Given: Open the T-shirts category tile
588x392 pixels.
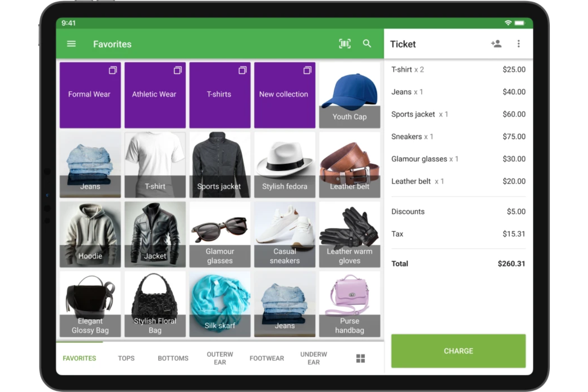Looking at the screenshot, I should 219,95.
